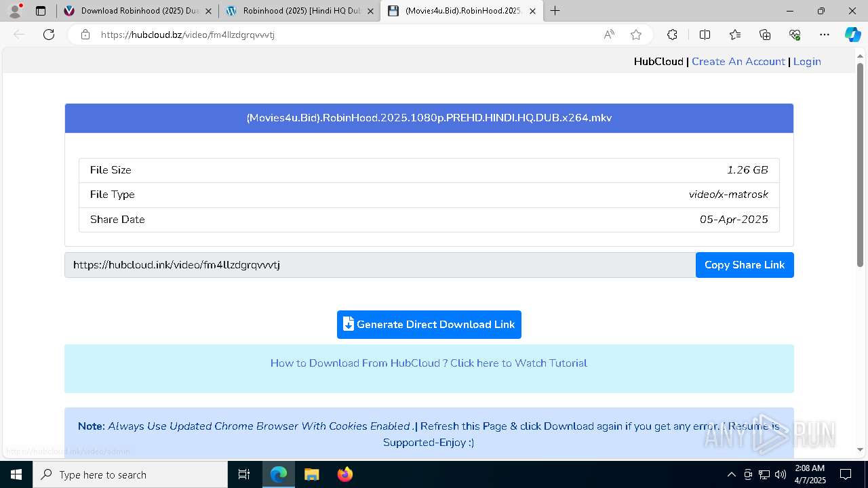Click the Note about Chrome browser text
Viewport: 868px width, 488px height.
[x=429, y=434]
